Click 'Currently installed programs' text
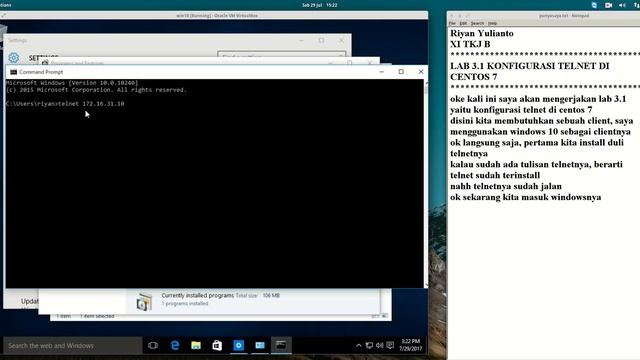Image resolution: width=640 pixels, height=360 pixels. 198,295
